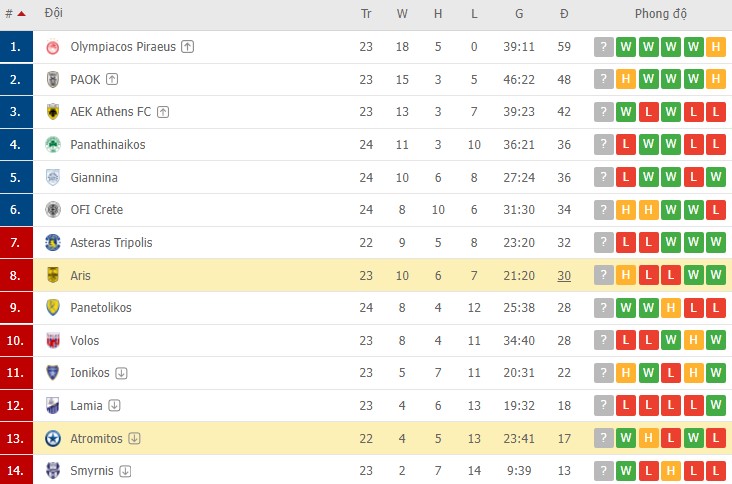Click the underlined 30 points for Aris
Image resolution: width=732 pixels, height=484 pixels.
pyautogui.click(x=564, y=275)
